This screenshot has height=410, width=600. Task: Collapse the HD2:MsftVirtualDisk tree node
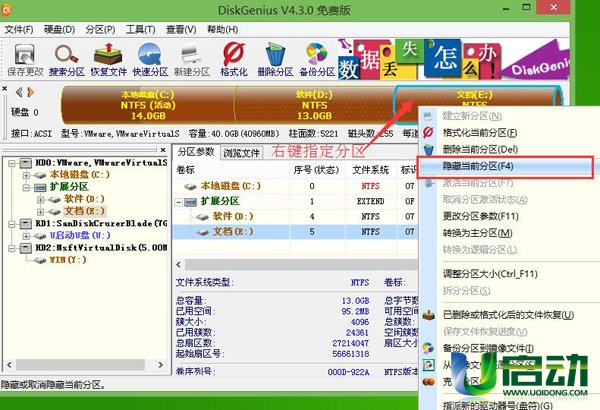12,248
